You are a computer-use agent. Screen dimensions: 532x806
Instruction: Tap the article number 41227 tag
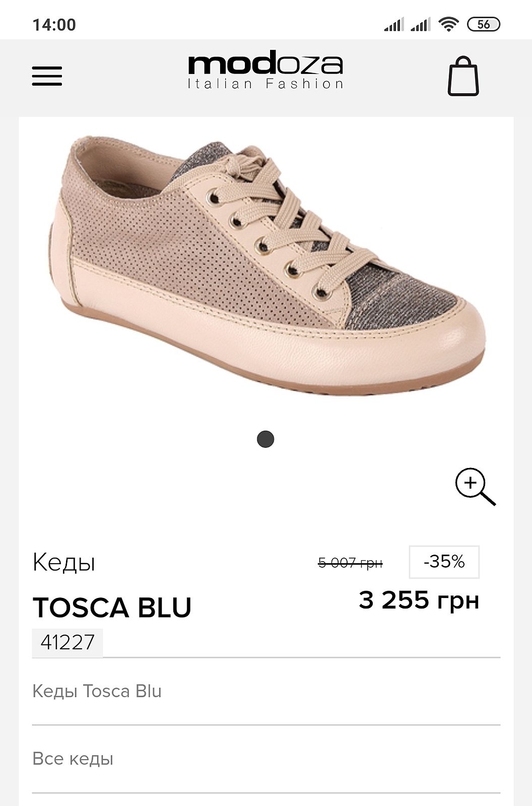[68, 643]
